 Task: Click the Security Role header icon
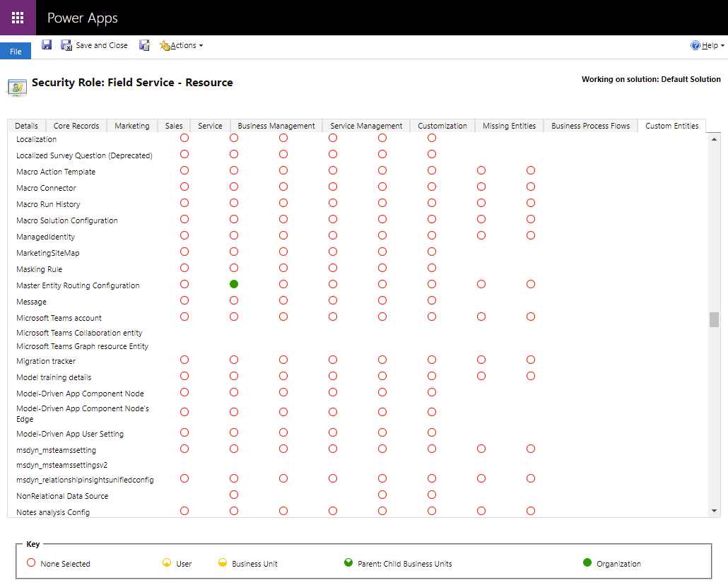point(17,85)
